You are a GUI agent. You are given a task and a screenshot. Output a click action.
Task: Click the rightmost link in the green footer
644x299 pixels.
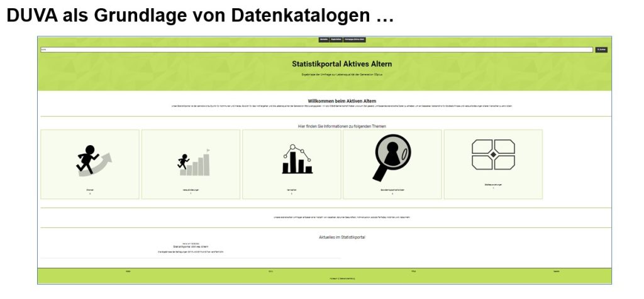tap(556, 271)
